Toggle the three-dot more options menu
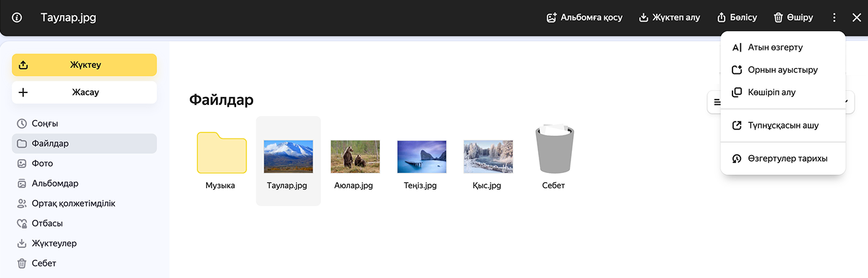Image resolution: width=868 pixels, height=278 pixels. point(834,18)
